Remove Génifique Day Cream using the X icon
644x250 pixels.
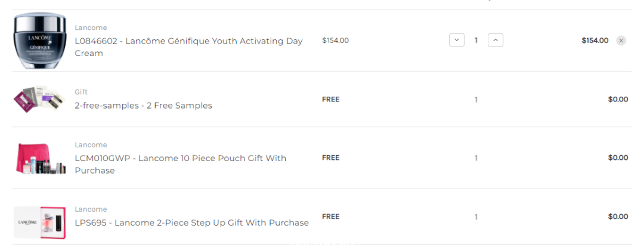(x=621, y=41)
